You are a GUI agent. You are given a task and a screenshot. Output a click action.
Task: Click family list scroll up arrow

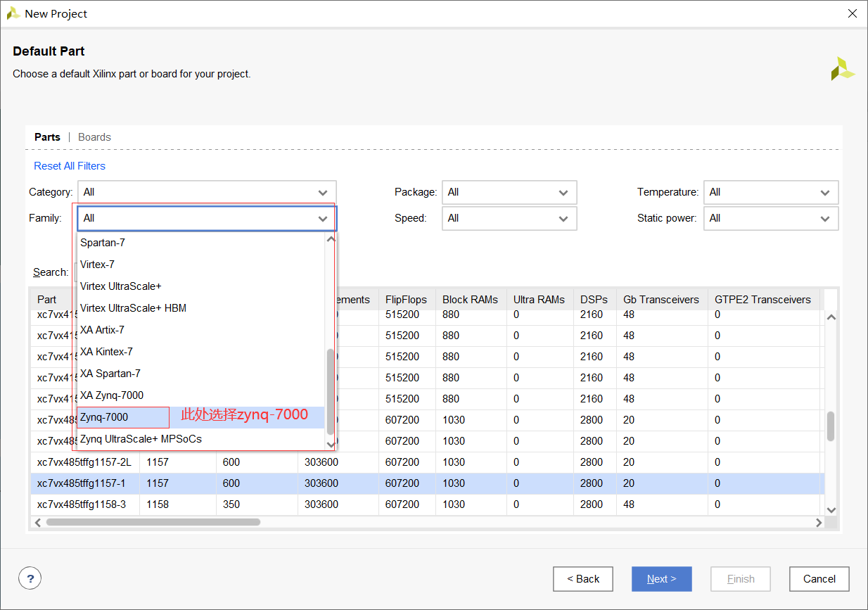point(331,239)
